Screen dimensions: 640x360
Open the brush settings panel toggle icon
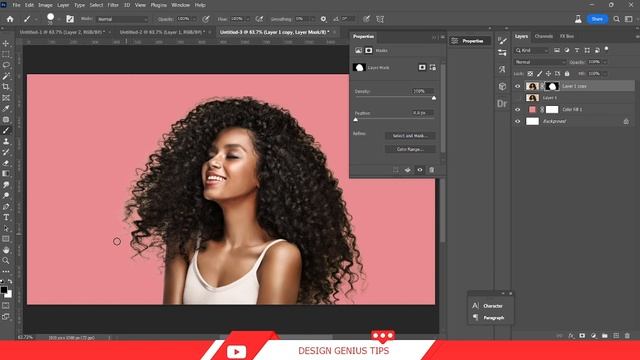click(70, 19)
